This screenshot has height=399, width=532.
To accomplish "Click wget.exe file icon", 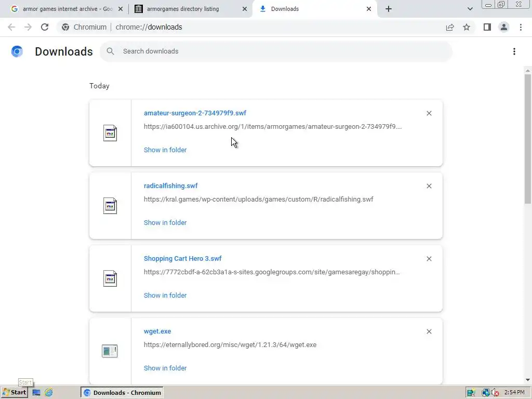I will [x=110, y=351].
